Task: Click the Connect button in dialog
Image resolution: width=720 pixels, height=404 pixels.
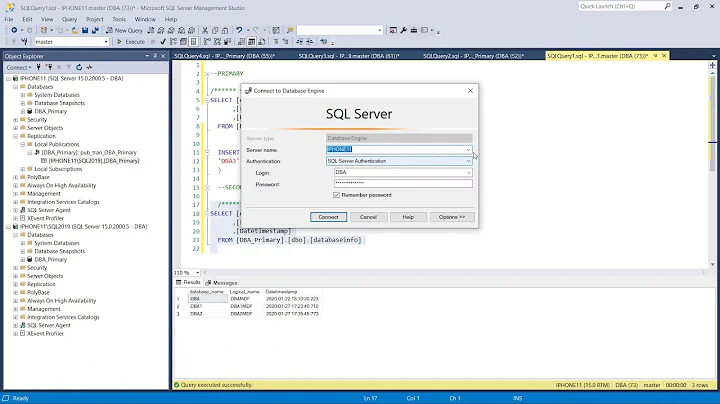Action: pos(328,217)
